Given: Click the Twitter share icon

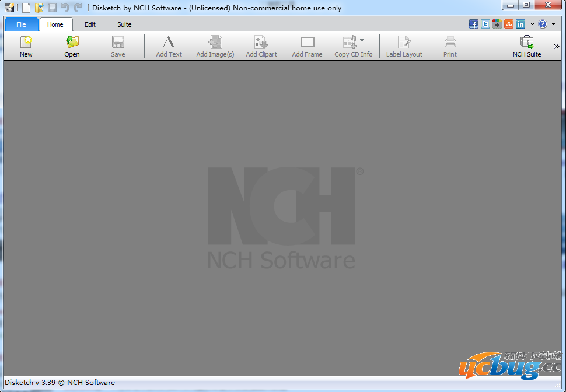Looking at the screenshot, I should pos(485,24).
